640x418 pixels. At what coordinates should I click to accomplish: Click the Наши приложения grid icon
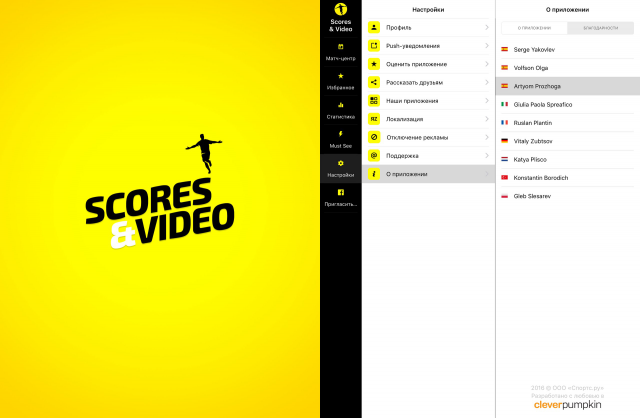pyautogui.click(x=374, y=100)
